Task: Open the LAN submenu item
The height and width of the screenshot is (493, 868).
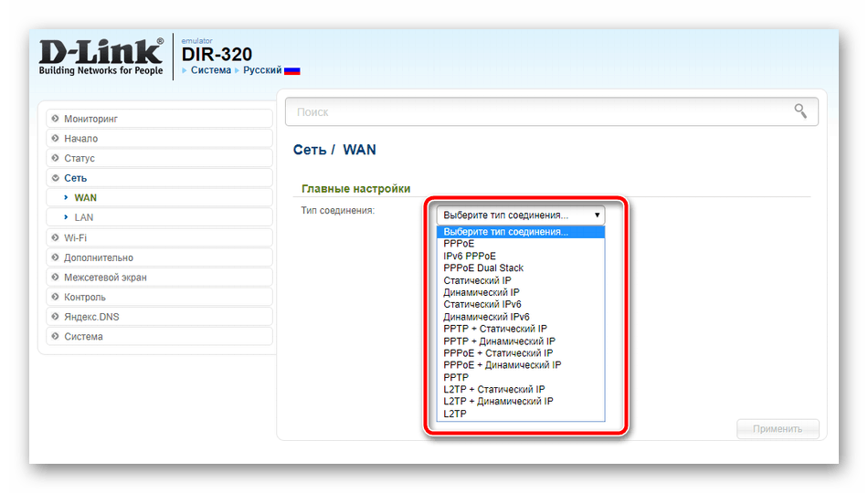Action: [x=159, y=217]
